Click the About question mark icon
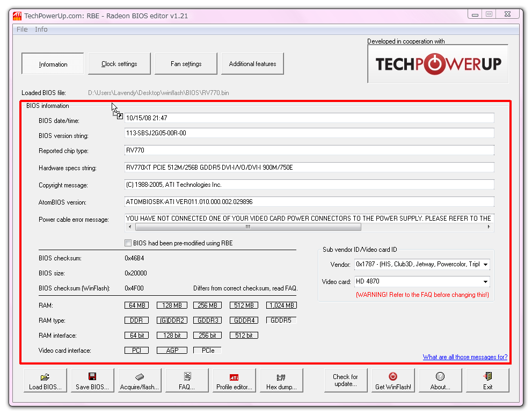 440,376
